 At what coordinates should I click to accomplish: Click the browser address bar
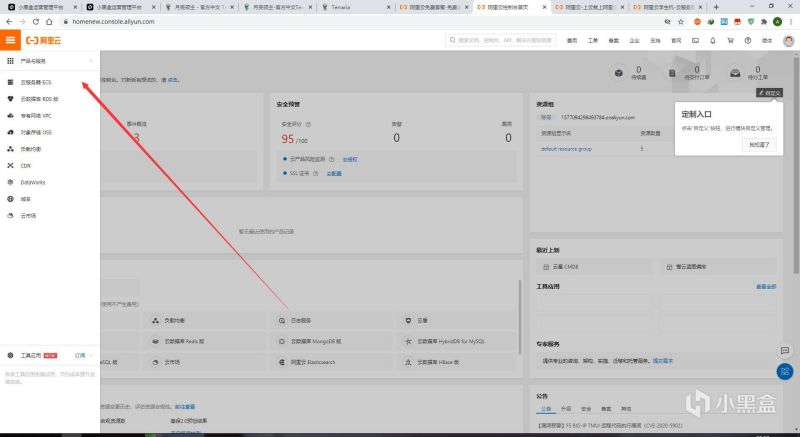click(x=357, y=22)
